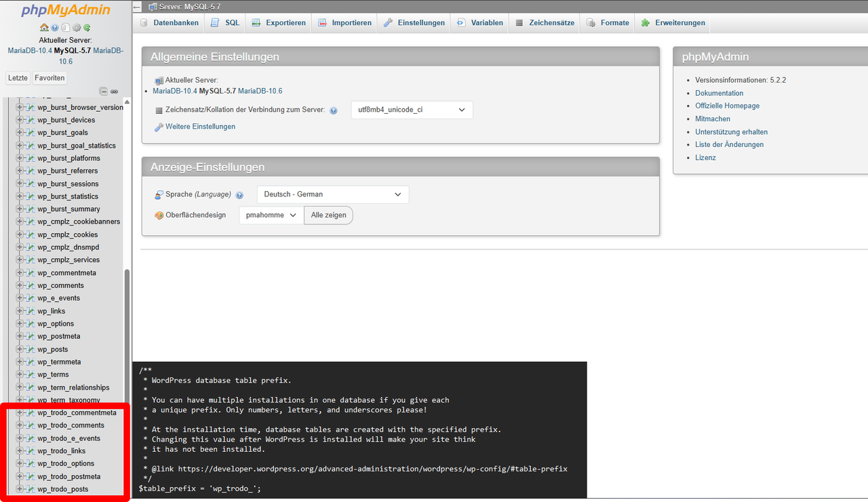This screenshot has width=868, height=502.
Task: Open the utf8mb4_unicode_ci collation dropdown
Action: 412,110
